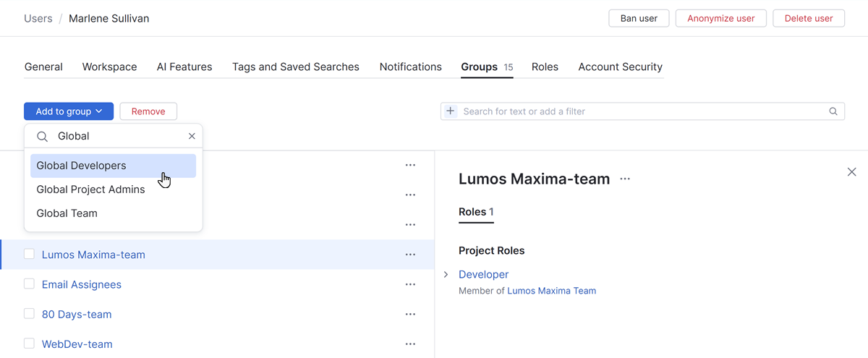Open the three-dot menu for WebDev-team row
Image resolution: width=868 pixels, height=358 pixels.
tap(410, 344)
